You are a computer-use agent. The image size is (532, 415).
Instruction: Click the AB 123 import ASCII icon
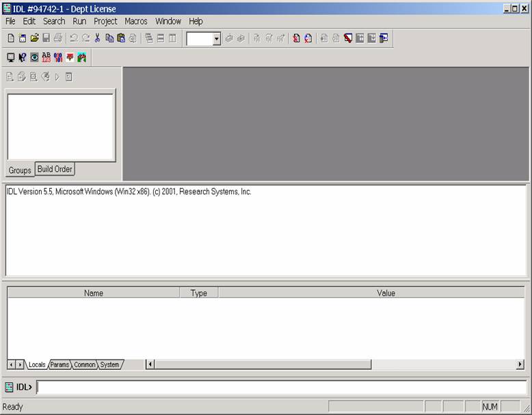point(46,57)
